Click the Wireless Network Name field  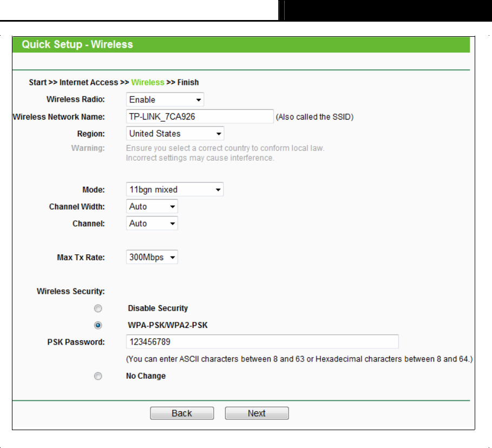pos(200,116)
